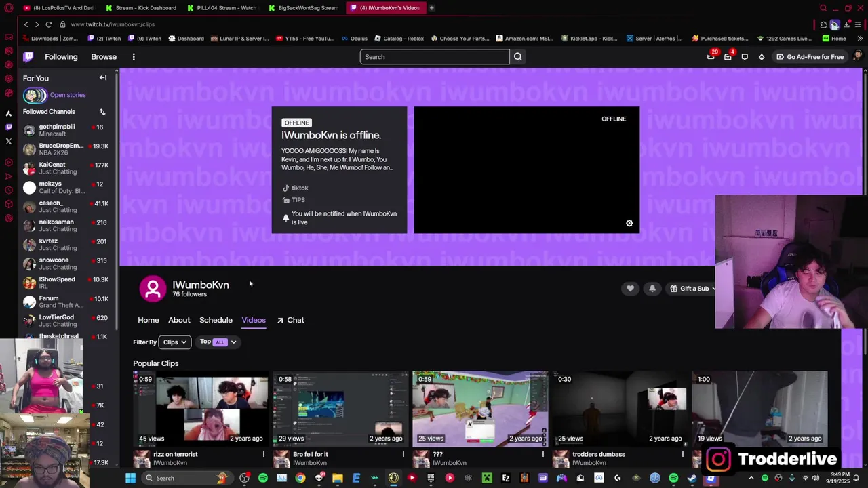
Task: Open options for trodders dumbass clip
Action: 682,455
